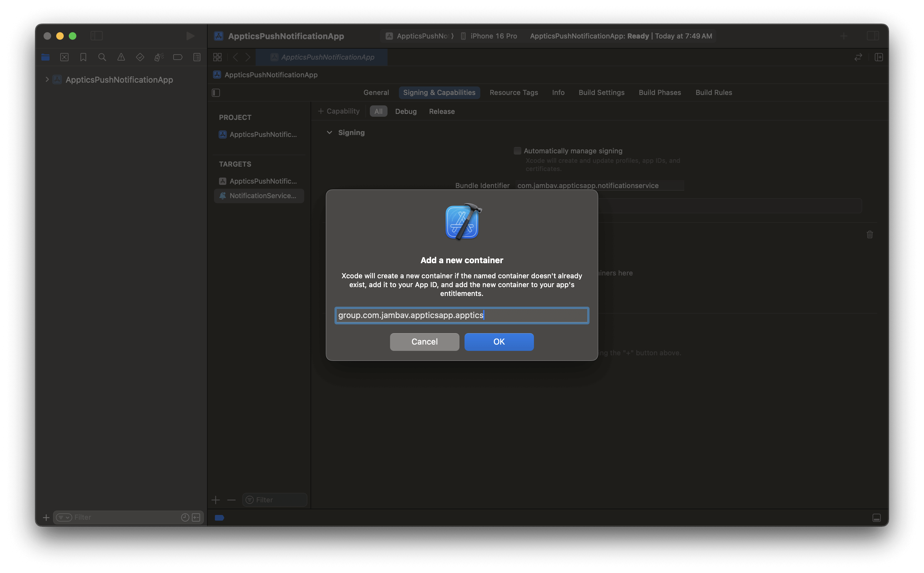The height and width of the screenshot is (573, 924).
Task: Click the container name text field
Action: click(x=461, y=315)
